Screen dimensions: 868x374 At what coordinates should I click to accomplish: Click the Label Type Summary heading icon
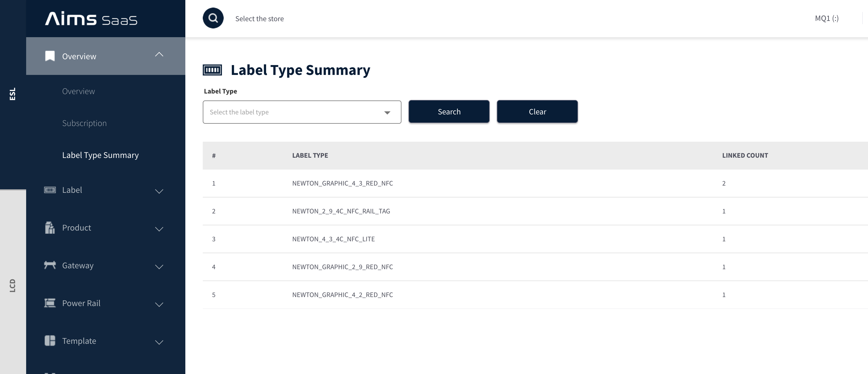[x=212, y=70]
